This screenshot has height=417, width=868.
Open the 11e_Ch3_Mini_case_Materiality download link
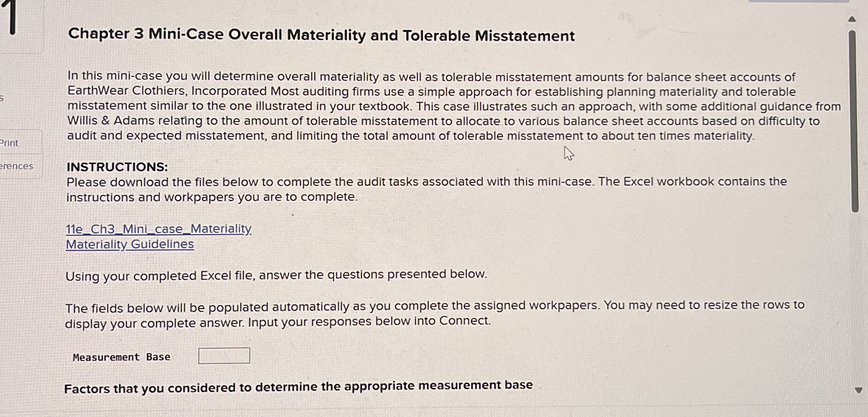tap(159, 229)
